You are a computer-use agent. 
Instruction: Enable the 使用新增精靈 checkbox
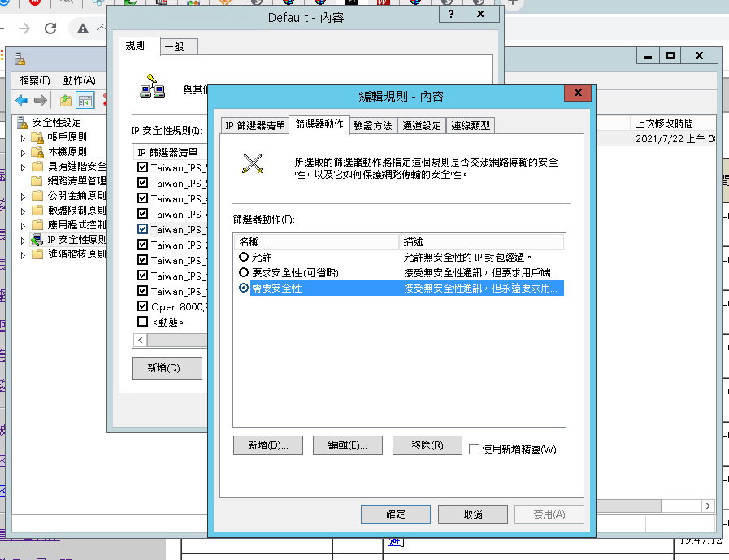point(475,448)
